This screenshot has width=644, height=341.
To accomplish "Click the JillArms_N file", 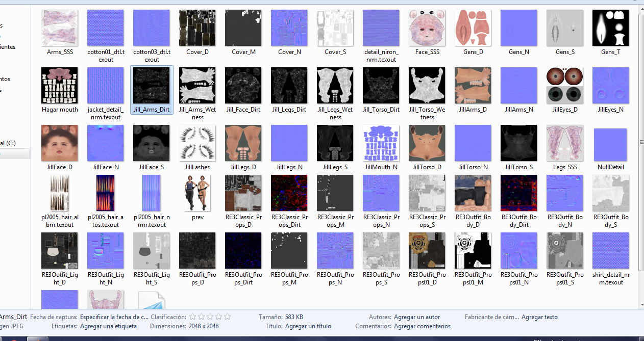I will pyautogui.click(x=519, y=86).
